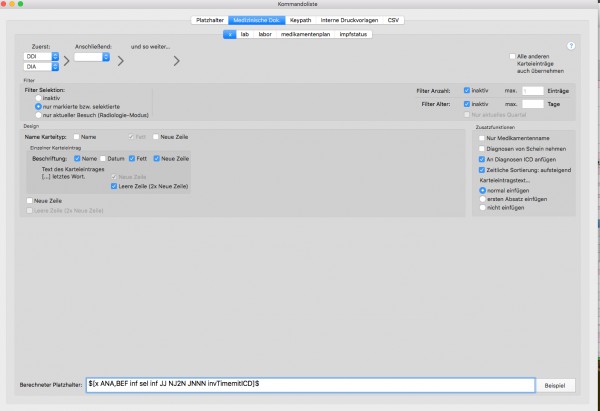Open the DDI dropdown under Zuerst

click(41, 57)
